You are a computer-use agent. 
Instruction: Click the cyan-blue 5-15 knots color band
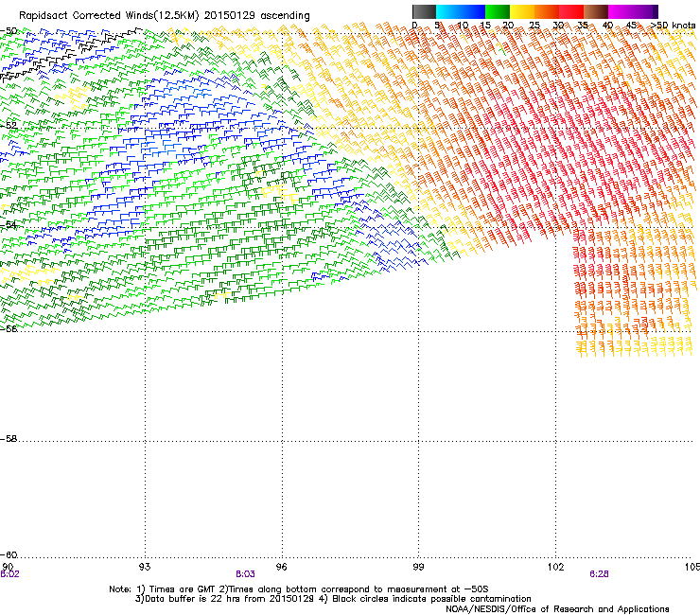tap(461, 11)
